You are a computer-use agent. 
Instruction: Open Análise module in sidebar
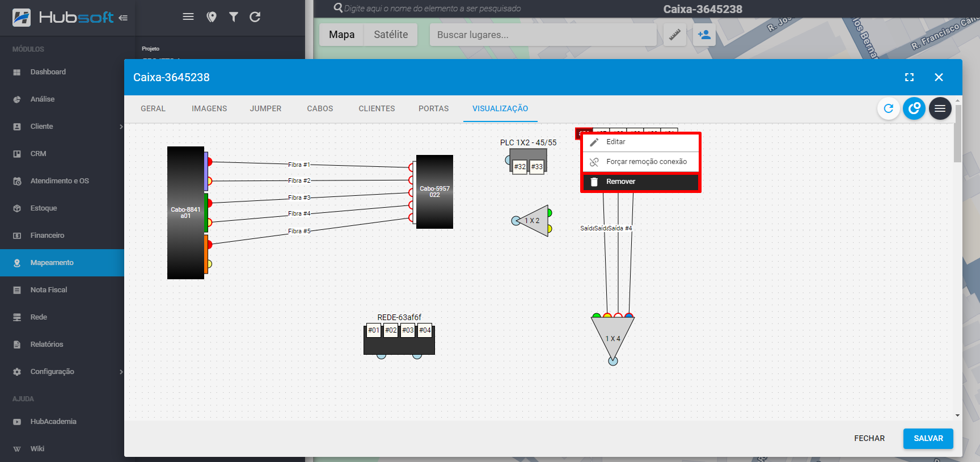62,99
